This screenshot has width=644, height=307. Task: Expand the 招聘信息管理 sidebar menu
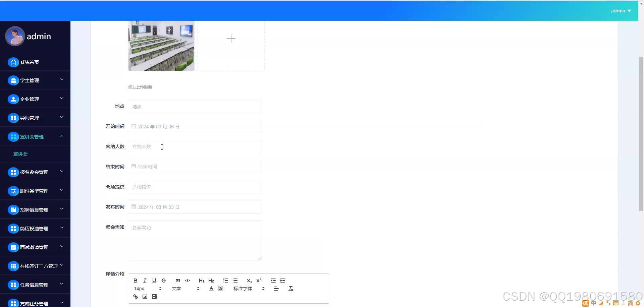(35, 210)
